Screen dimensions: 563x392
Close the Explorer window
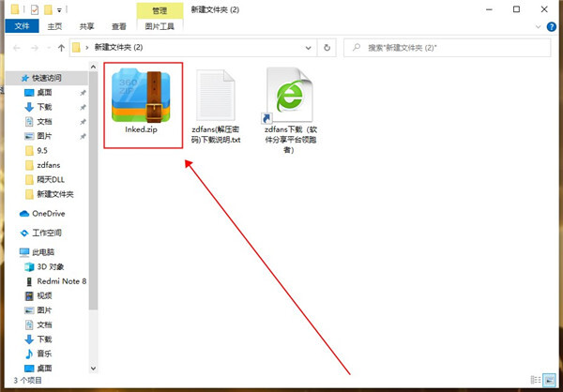click(544, 9)
